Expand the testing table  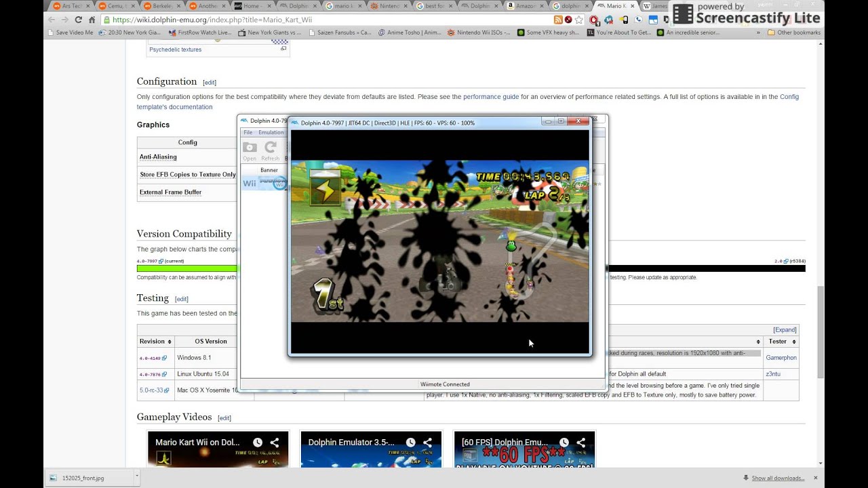(785, 330)
